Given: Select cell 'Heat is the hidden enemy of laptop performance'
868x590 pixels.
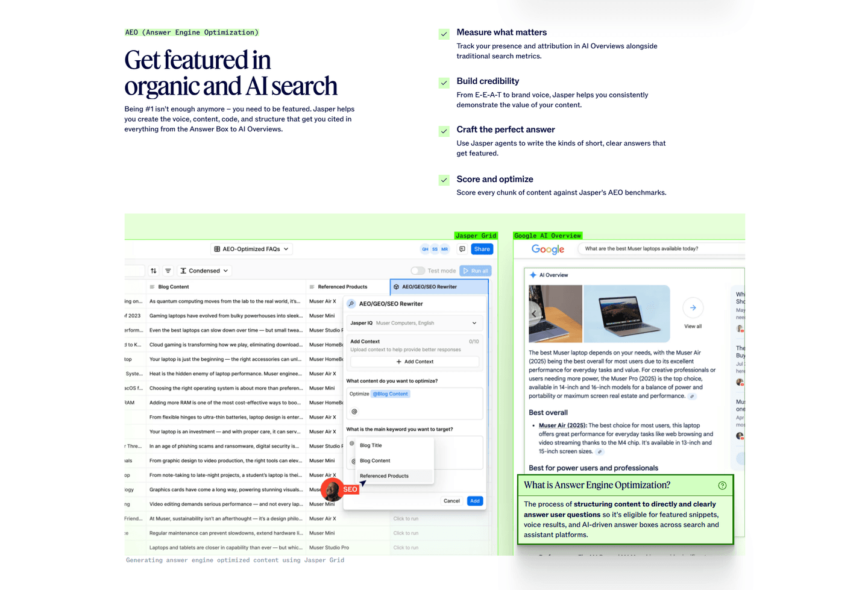Looking at the screenshot, I should [x=226, y=374].
